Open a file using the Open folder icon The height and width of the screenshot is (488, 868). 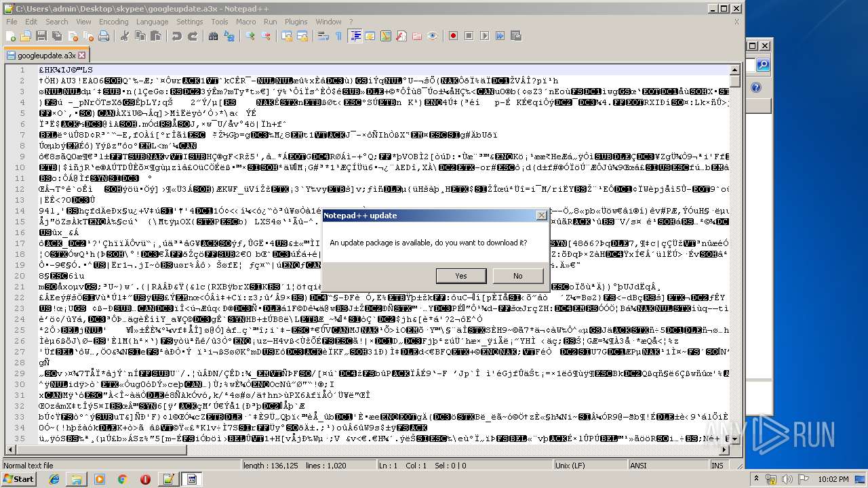point(26,36)
